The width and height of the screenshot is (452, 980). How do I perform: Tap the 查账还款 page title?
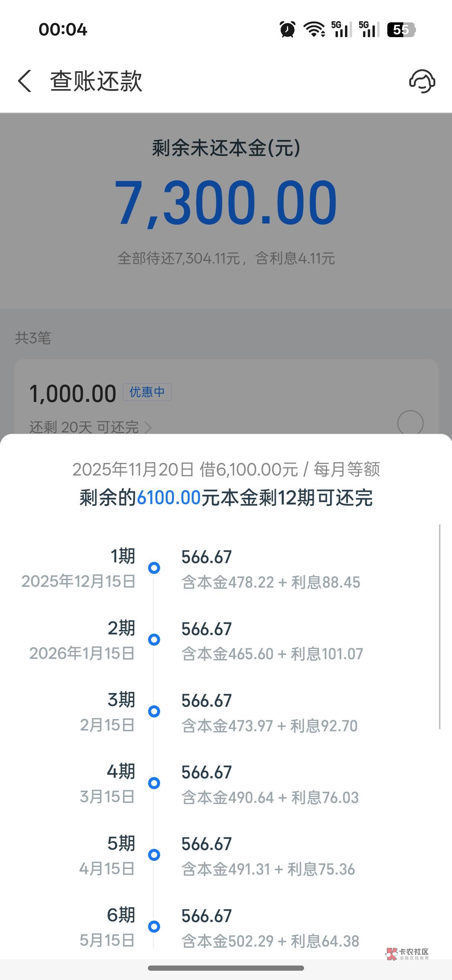click(96, 81)
